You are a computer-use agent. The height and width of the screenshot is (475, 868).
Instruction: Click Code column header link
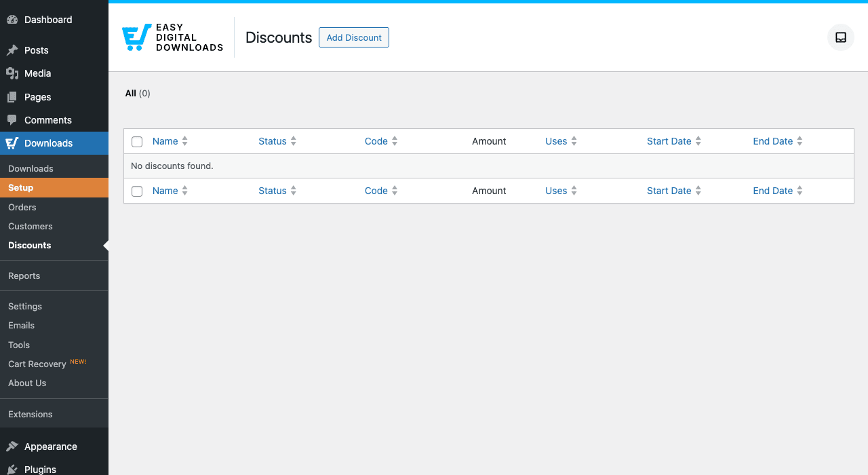click(376, 141)
